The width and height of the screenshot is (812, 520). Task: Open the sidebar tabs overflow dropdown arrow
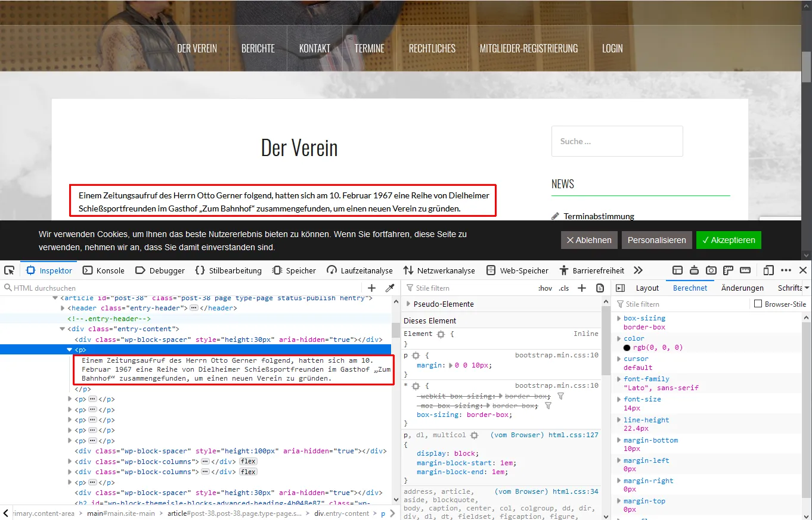tap(807, 288)
